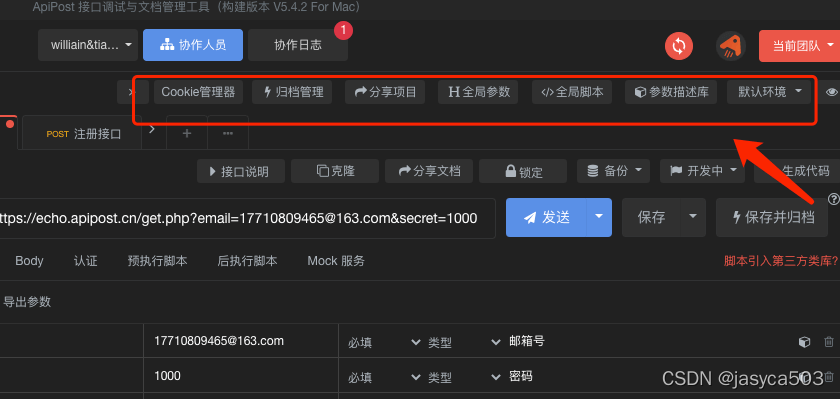The image size is (840, 399).
Task: Add a new tab with plus
Action: (x=187, y=133)
